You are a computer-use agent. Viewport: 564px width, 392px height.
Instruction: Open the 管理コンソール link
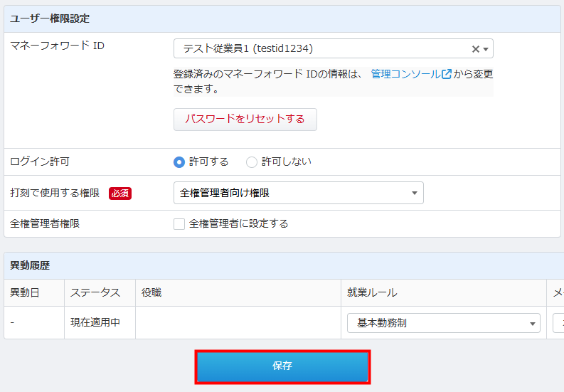click(405, 74)
